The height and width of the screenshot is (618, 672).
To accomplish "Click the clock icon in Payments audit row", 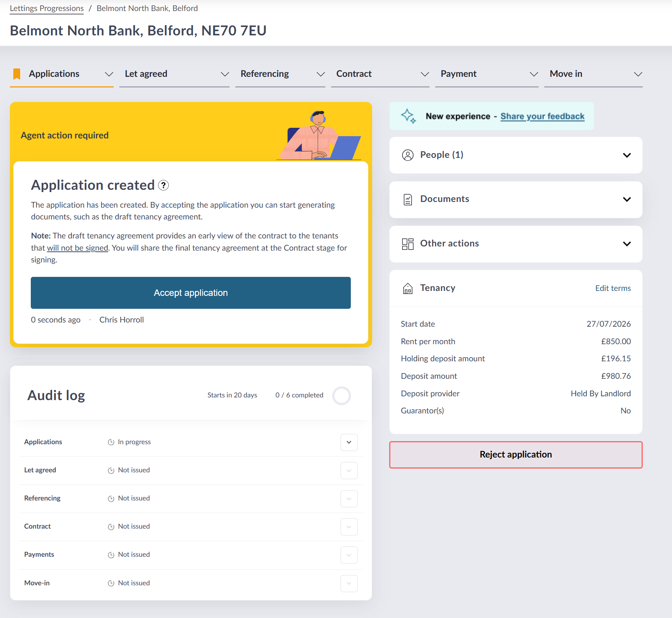I will [x=111, y=555].
